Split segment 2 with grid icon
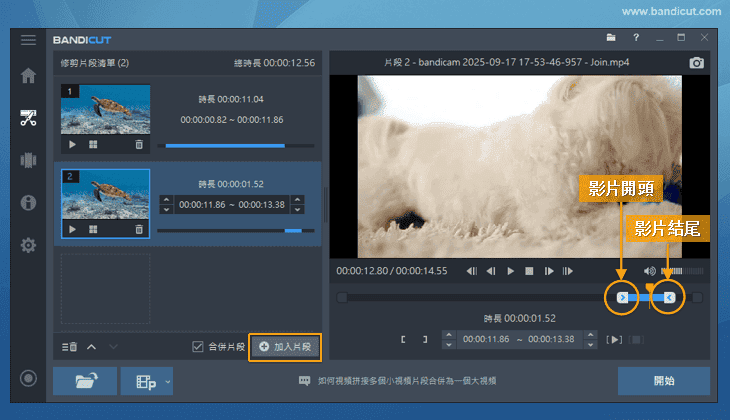 pyautogui.click(x=93, y=229)
